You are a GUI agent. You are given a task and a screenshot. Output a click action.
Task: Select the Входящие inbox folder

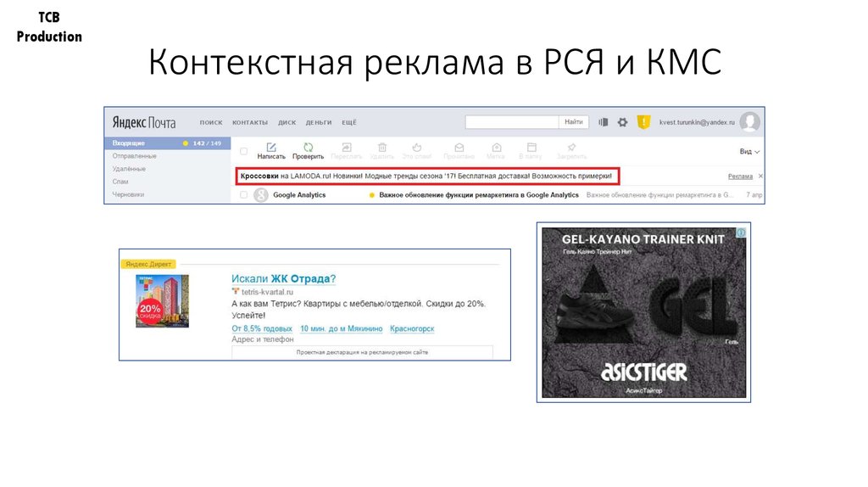[x=129, y=143]
